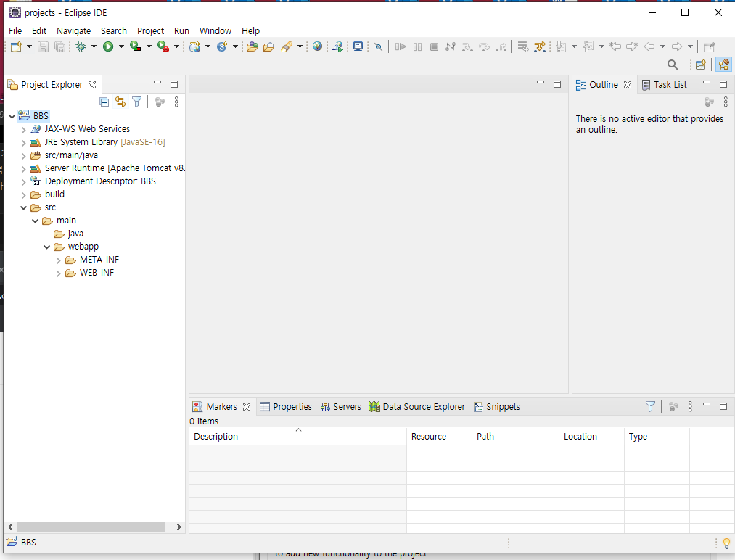735x560 pixels.
Task: Click the Skip All Breakpoints icon
Action: point(378,46)
